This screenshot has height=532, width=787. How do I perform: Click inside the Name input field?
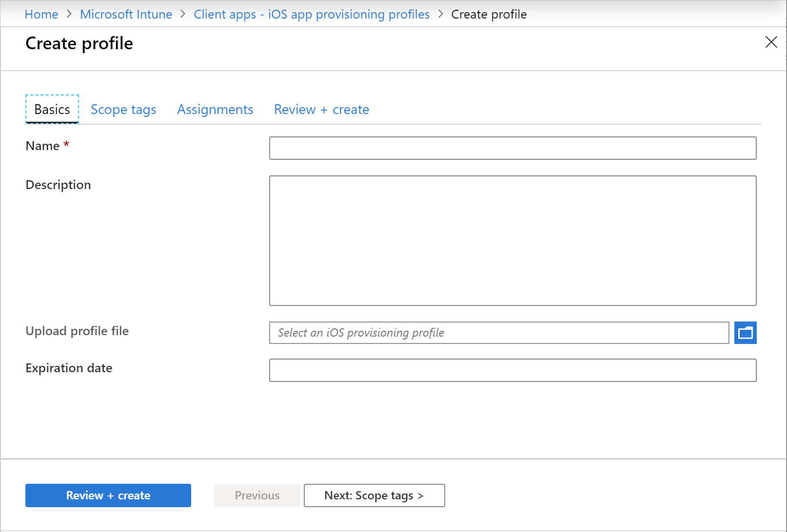512,148
